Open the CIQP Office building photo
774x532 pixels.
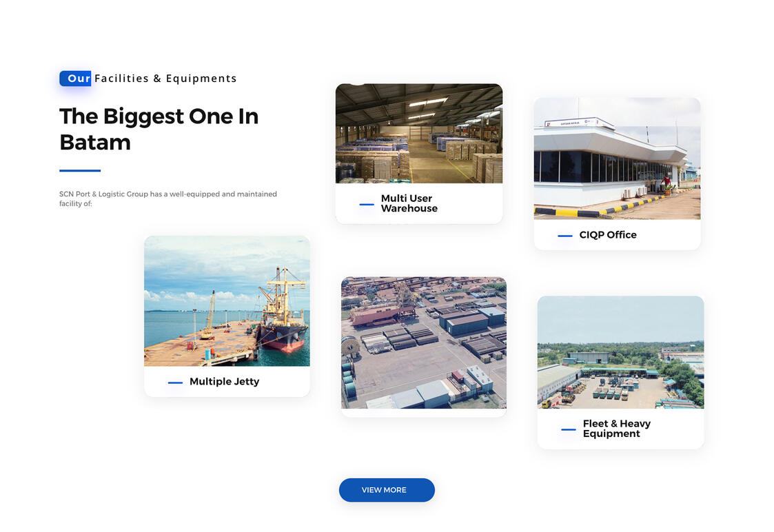click(x=617, y=158)
